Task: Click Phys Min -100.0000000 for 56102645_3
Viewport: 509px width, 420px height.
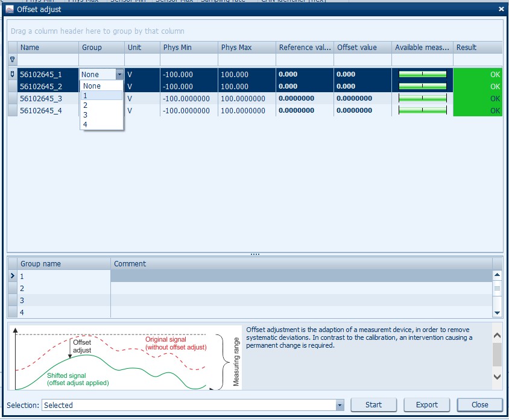Action: 186,99
